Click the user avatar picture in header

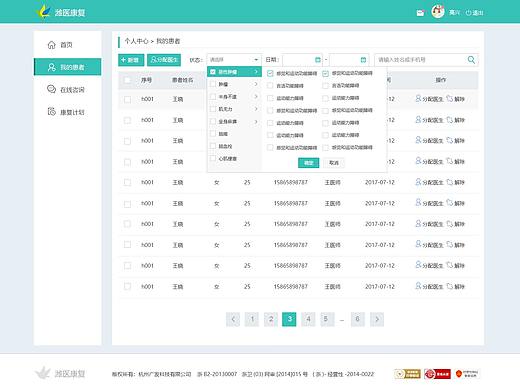click(438, 12)
